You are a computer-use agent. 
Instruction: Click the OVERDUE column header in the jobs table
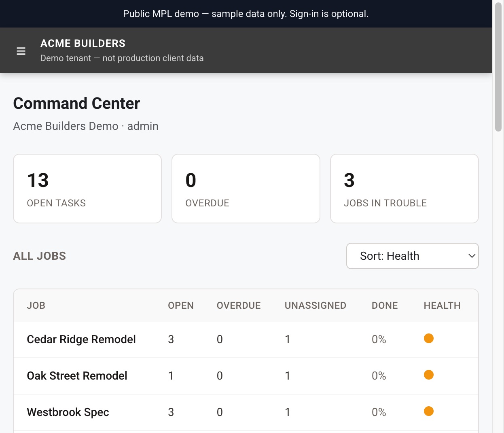(239, 306)
